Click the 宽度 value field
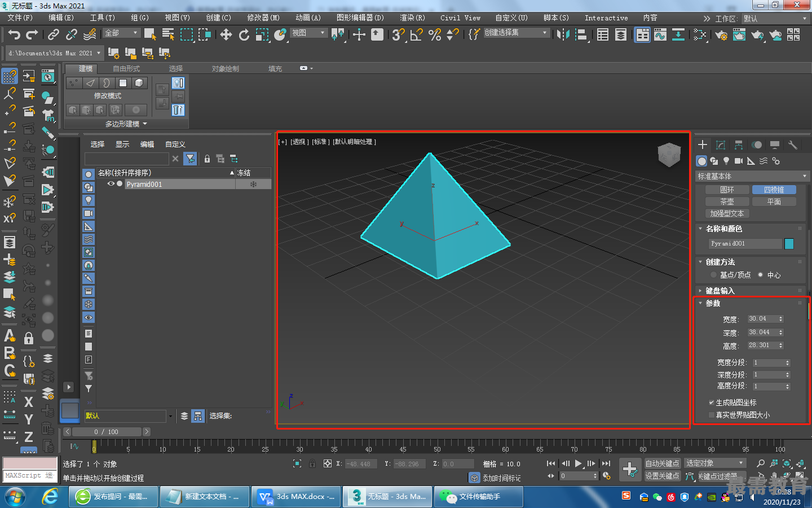The height and width of the screenshot is (508, 812). point(762,319)
